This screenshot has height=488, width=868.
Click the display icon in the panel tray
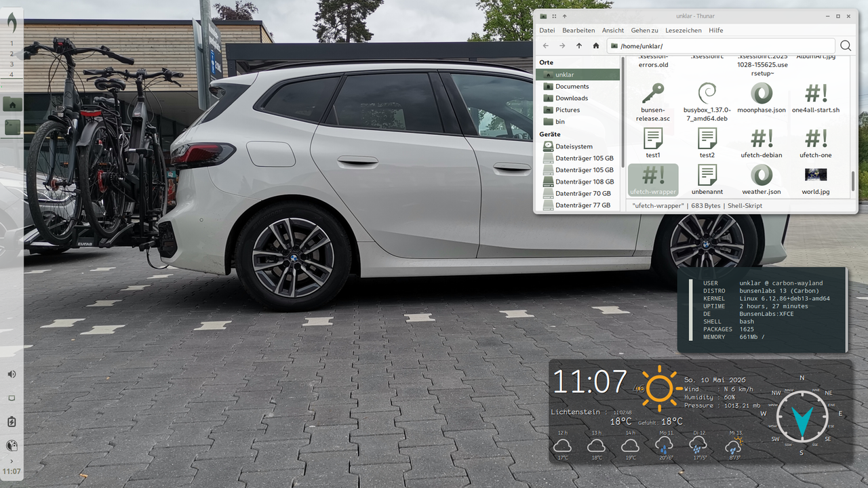[x=12, y=398]
